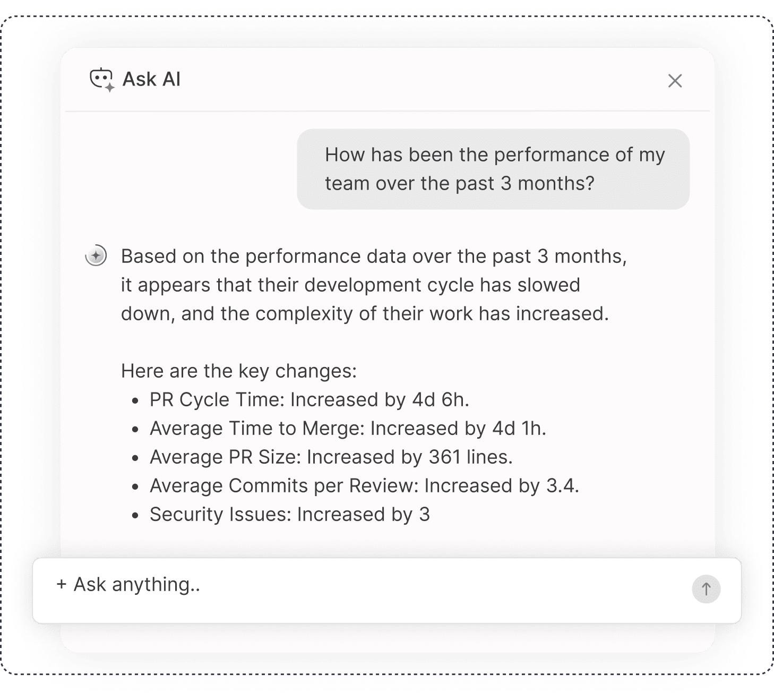Click the Security Issues bullet item
774x700 pixels.
pos(289,514)
